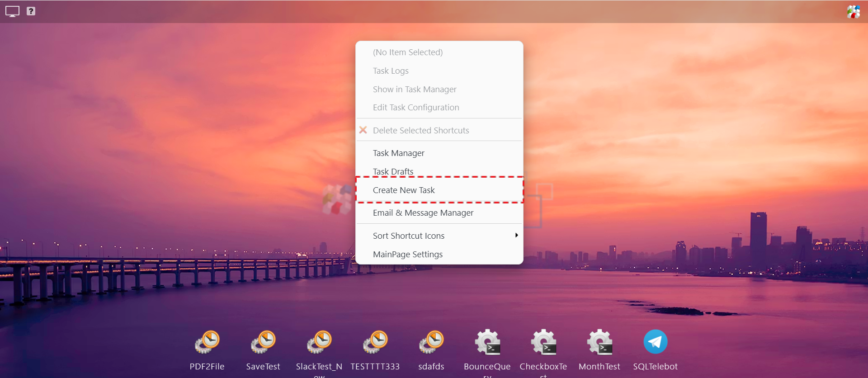Click Show in Task Manager entry

439,90
